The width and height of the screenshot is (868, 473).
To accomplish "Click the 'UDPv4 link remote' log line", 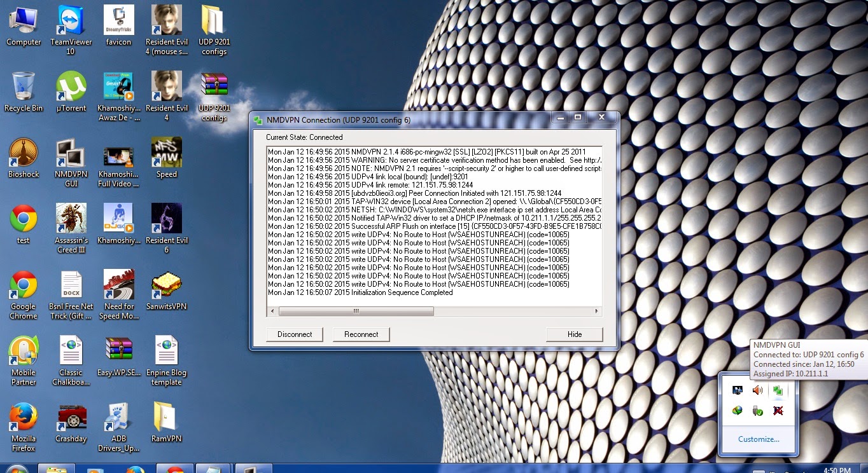I will tap(370, 185).
